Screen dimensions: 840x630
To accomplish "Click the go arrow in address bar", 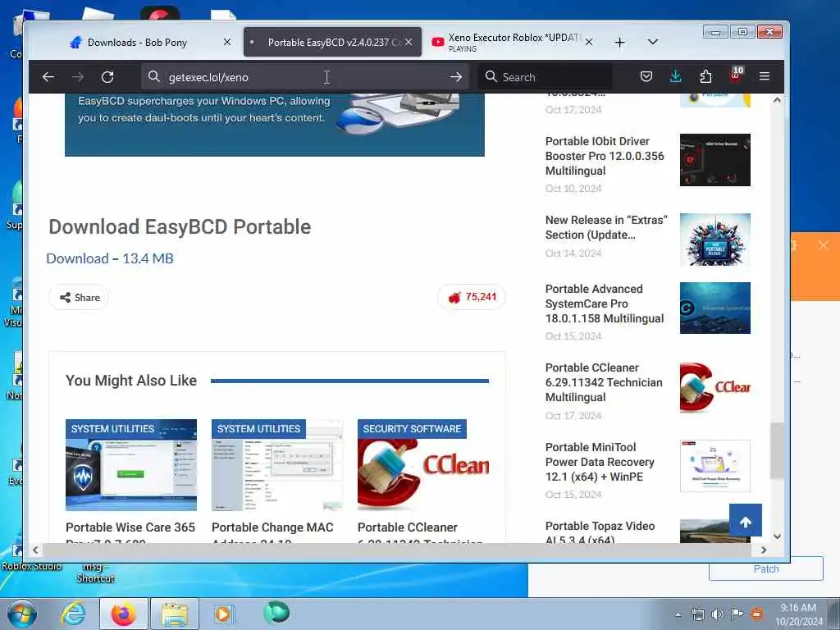I will click(456, 77).
